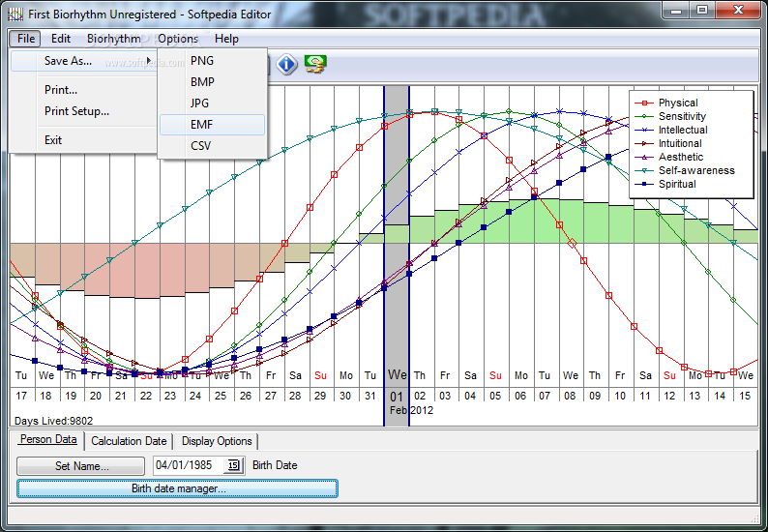The image size is (768, 532).
Task: Click the red Su label above 12
Action: pyautogui.click(x=669, y=375)
